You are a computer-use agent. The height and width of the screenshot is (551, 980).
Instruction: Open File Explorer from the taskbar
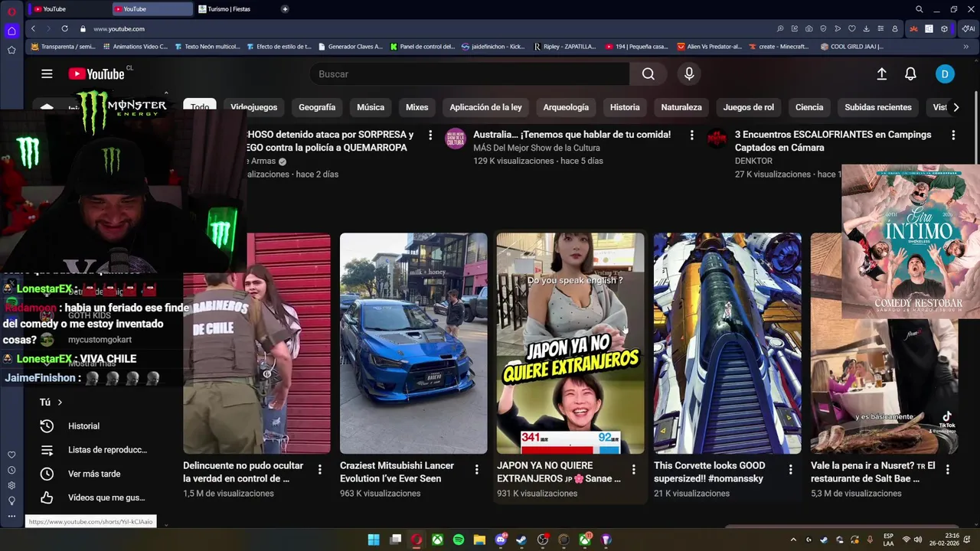479,540
